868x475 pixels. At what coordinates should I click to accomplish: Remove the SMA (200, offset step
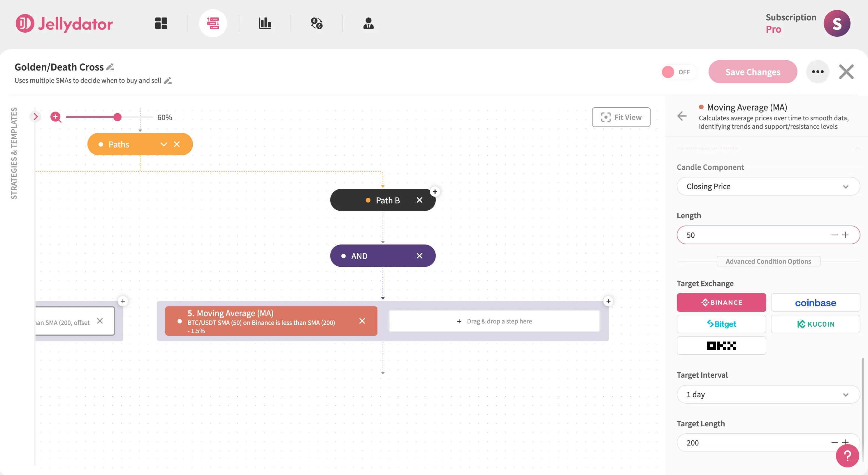pos(100,321)
